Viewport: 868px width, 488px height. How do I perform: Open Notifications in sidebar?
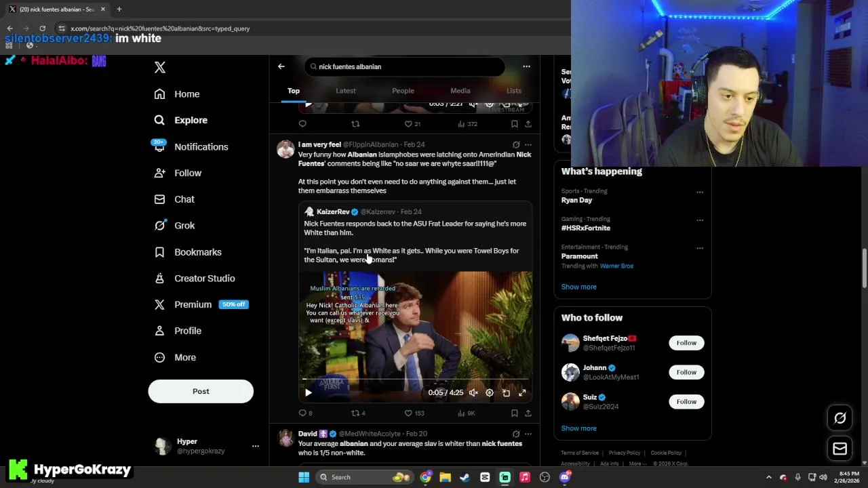coord(191,146)
